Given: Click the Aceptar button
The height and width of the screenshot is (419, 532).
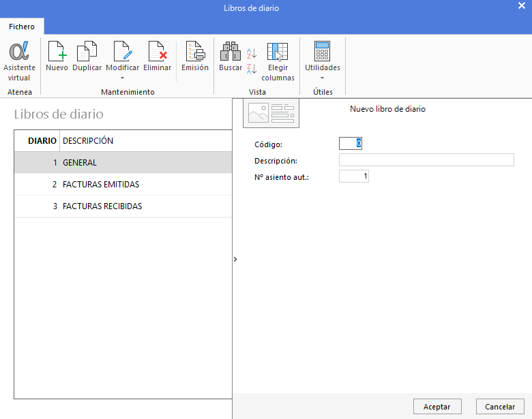Looking at the screenshot, I should coord(437,407).
